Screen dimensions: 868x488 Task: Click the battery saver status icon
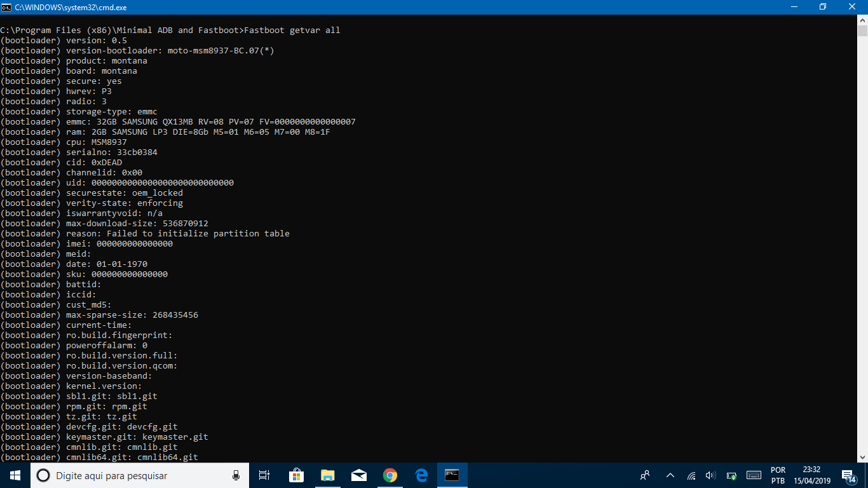(x=732, y=475)
